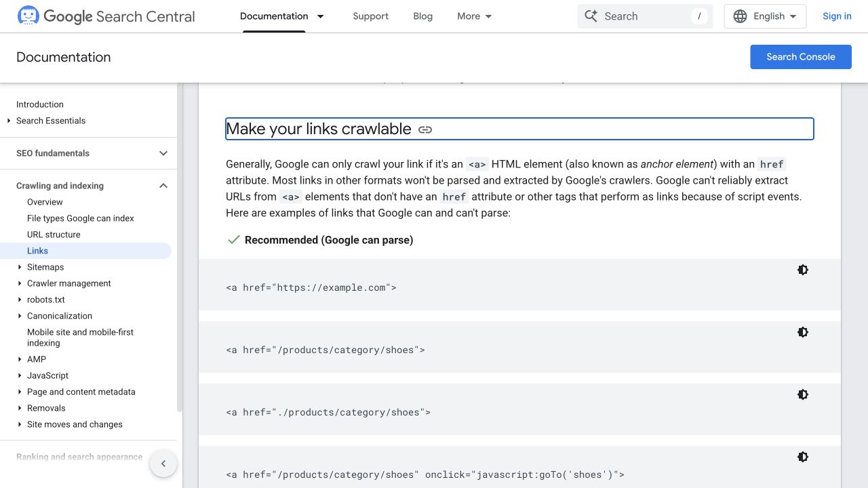The height and width of the screenshot is (488, 868).
Task: Copy link icon beside 'Make your links crawlable'
Action: (425, 129)
